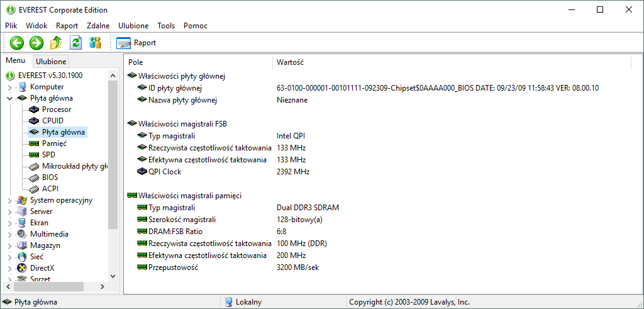Viewport: 644px width, 309px height.
Task: Expand the Komputer tree node
Action: click(9, 87)
